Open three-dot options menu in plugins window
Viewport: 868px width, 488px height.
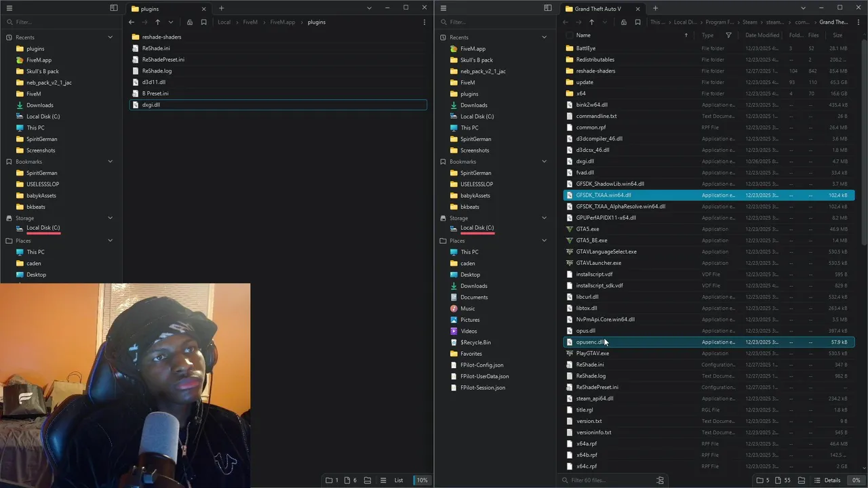coord(425,22)
